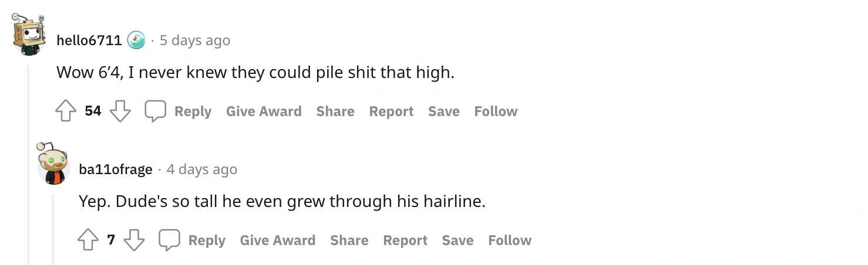Click reply speech bubble on ba11ofrage's comment
The height and width of the screenshot is (265, 868).
(x=170, y=240)
